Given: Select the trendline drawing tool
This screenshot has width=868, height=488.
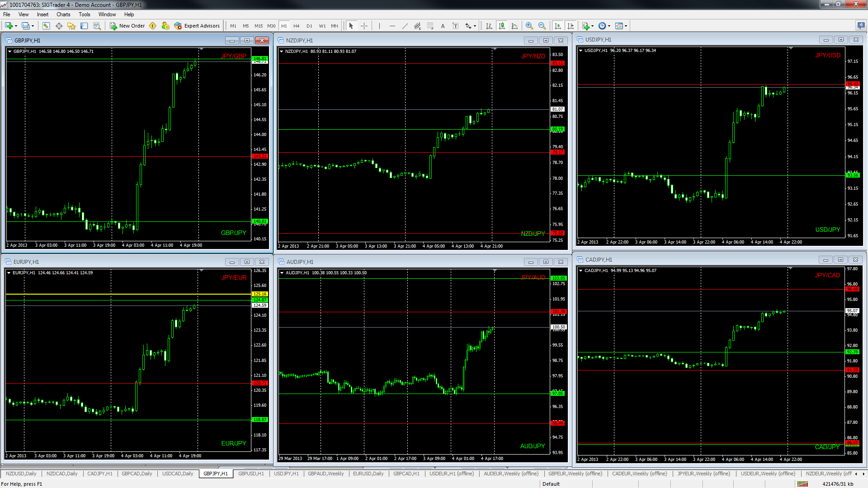Looking at the screenshot, I should (x=405, y=26).
